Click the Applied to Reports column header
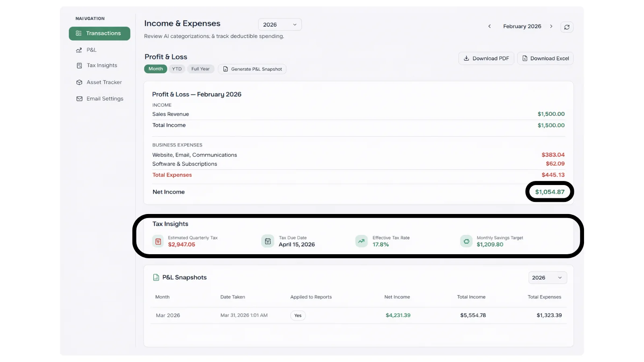The height and width of the screenshot is (362, 644). click(311, 297)
